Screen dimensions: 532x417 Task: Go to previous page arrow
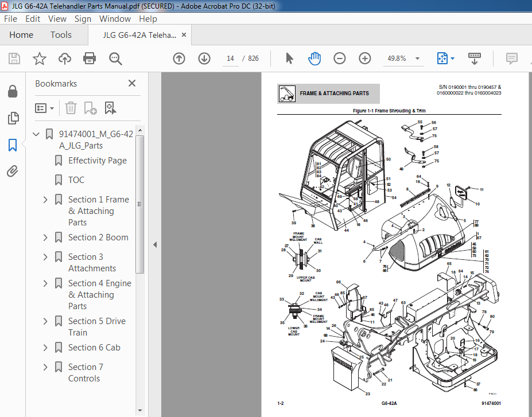(179, 59)
